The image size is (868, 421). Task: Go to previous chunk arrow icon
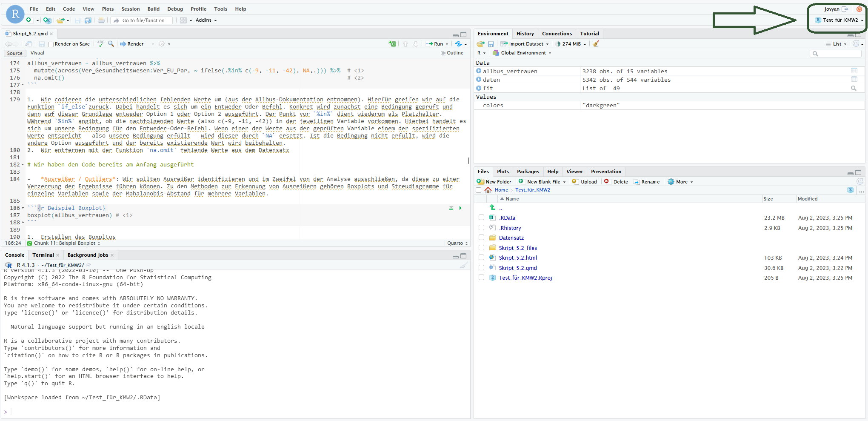[405, 44]
